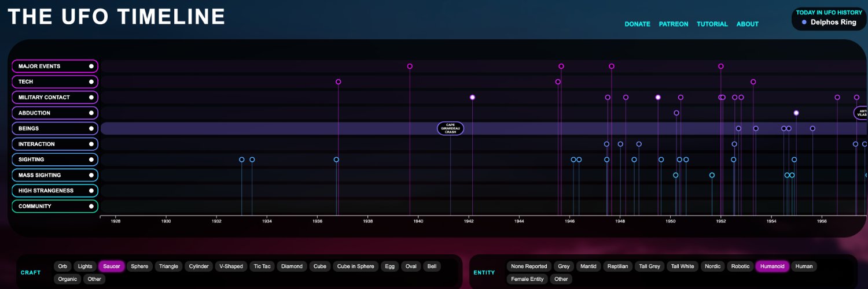Filter craft by V-Shaped
Screen dimensions: 868x289
point(231,266)
